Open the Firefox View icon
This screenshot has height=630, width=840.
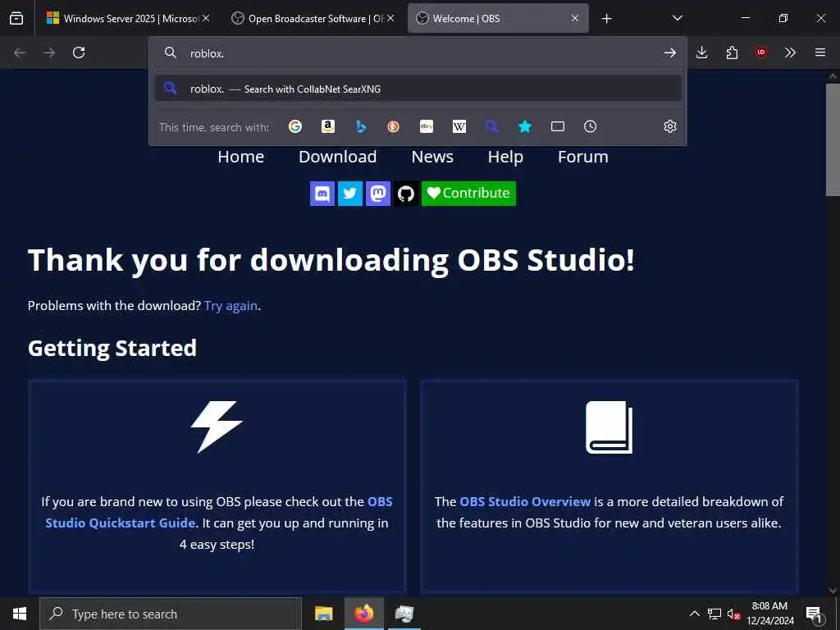[16, 18]
